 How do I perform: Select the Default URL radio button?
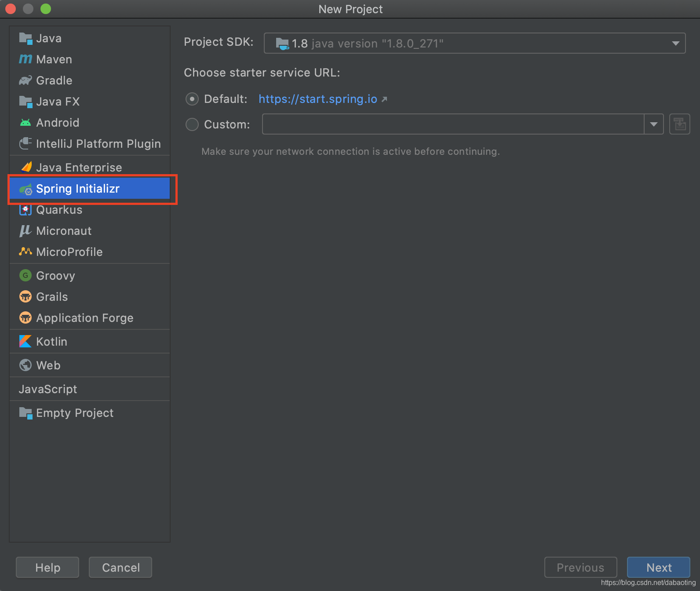[192, 99]
